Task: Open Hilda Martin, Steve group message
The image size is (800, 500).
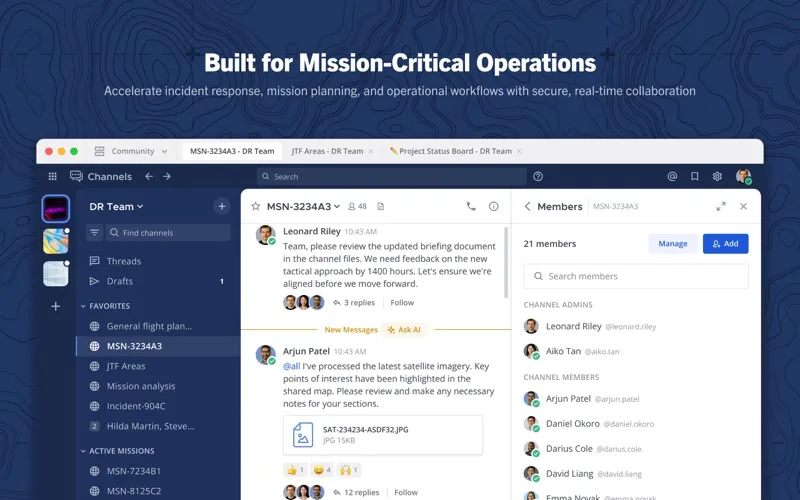Action: click(x=158, y=426)
